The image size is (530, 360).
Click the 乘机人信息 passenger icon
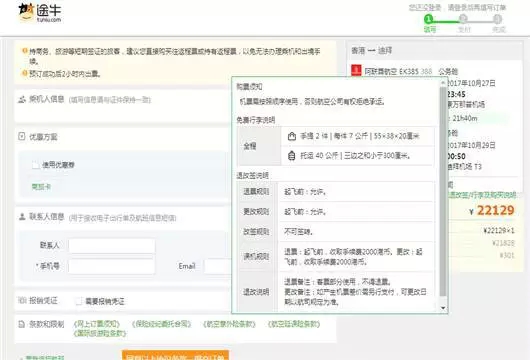tap(22, 99)
